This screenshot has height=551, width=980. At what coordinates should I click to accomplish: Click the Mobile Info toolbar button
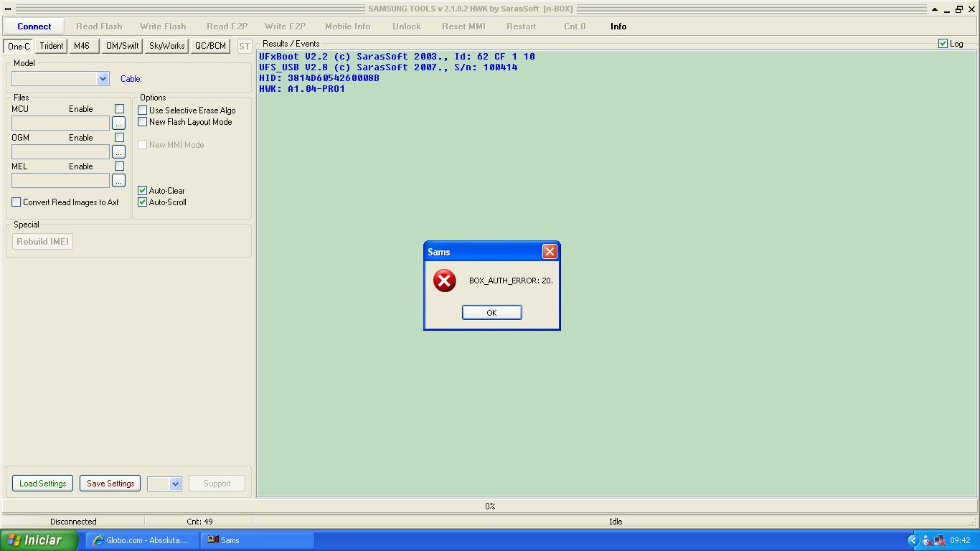[x=348, y=27]
